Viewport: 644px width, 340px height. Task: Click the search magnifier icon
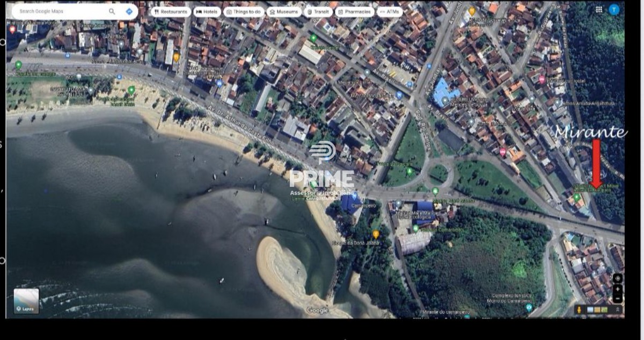click(x=112, y=11)
